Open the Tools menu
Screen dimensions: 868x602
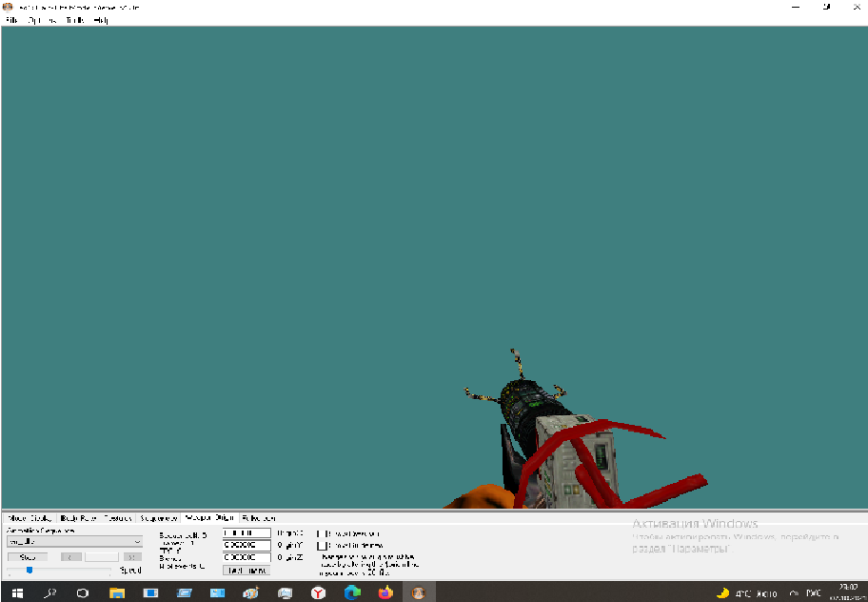tap(75, 20)
